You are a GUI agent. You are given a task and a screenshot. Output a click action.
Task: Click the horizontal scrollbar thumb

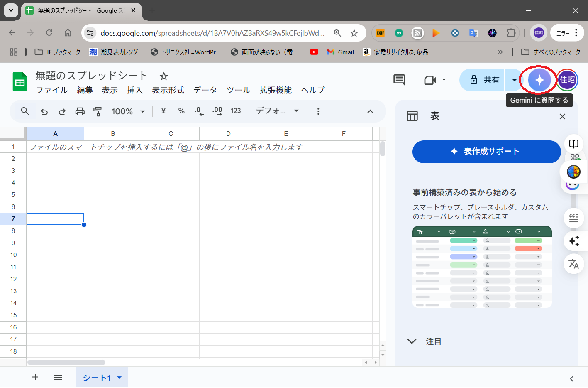66,362
